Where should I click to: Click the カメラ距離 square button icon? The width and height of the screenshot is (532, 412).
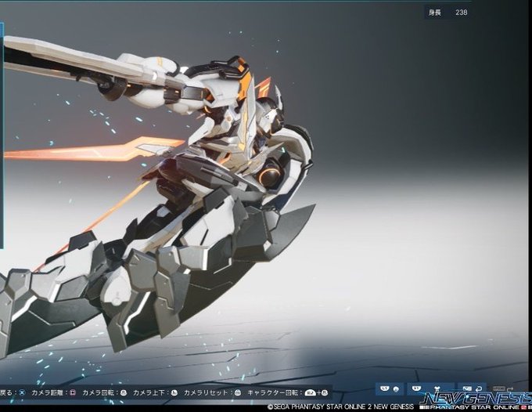pos(73,393)
